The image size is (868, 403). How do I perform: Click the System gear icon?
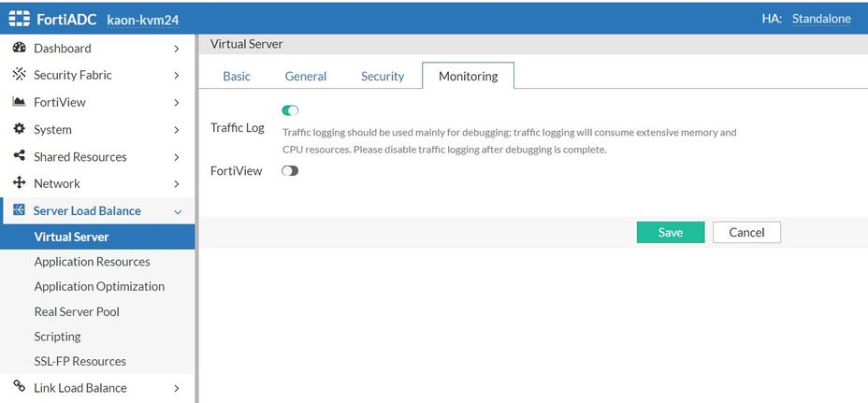[19, 129]
